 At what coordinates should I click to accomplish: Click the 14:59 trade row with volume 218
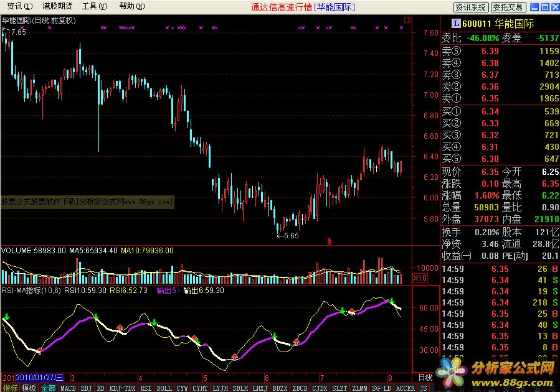[500, 302]
